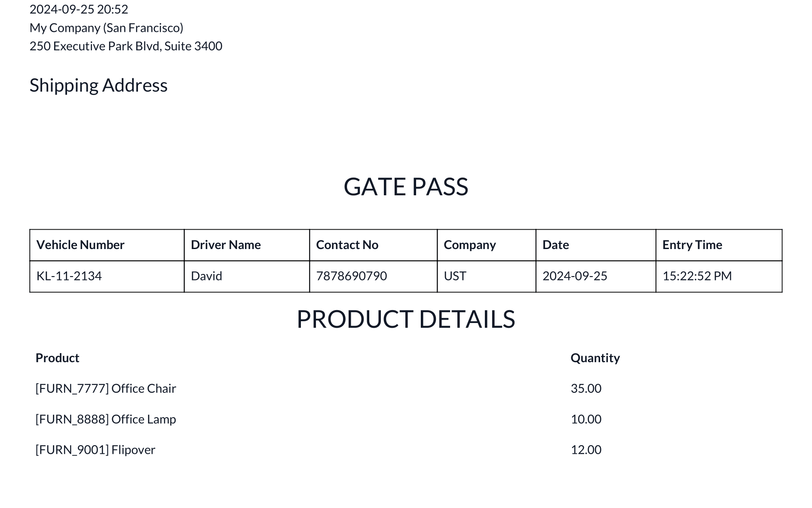Image resolution: width=812 pixels, height=508 pixels.
Task: Select vehicle number KL-11-2134 cell
Action: (x=69, y=276)
